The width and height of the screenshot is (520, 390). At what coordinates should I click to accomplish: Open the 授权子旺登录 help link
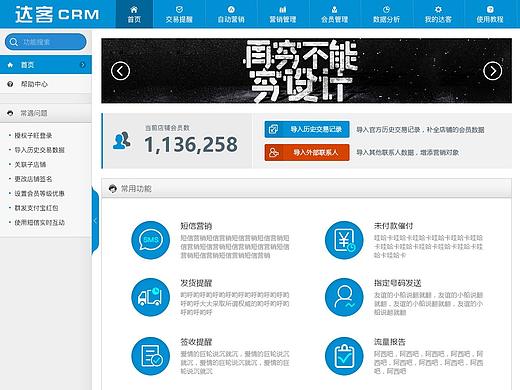pos(33,136)
